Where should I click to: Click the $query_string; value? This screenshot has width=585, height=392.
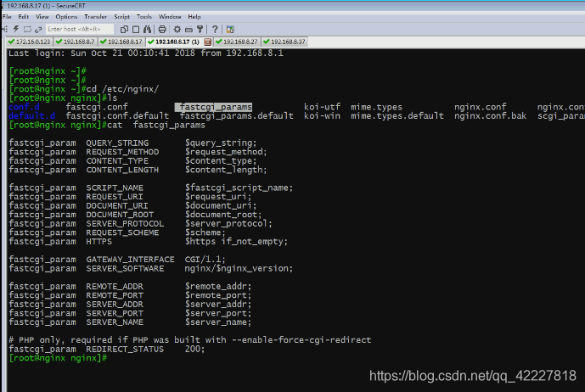[x=221, y=143]
